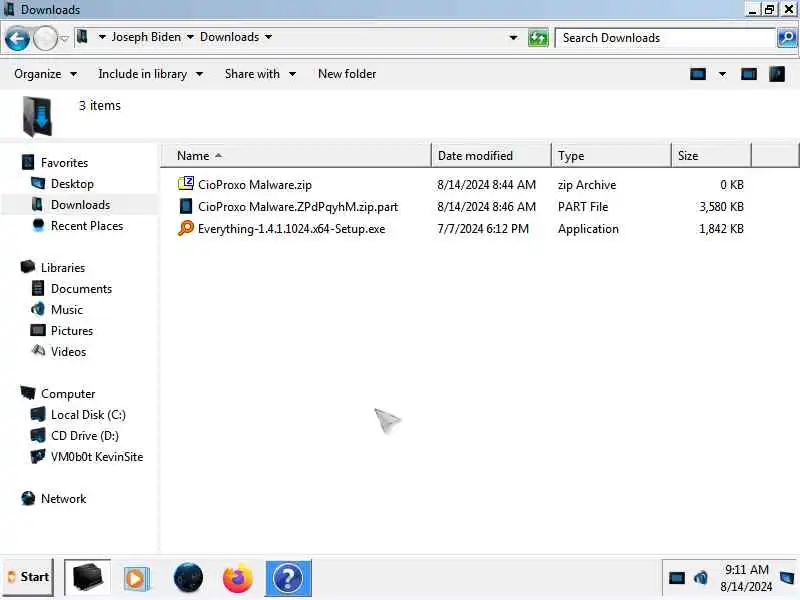Screen dimensions: 800x600
Task: Sort by the Name column header
Action: pyautogui.click(x=296, y=156)
